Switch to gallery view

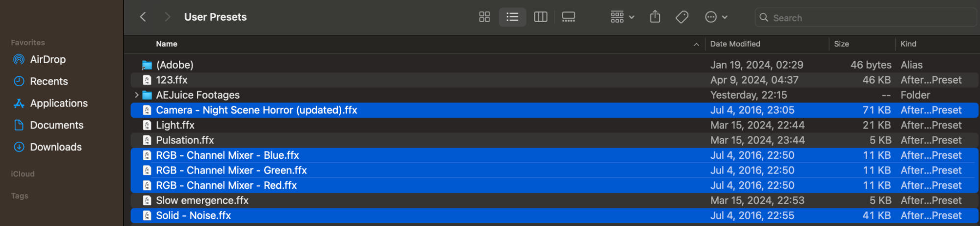pos(569,17)
